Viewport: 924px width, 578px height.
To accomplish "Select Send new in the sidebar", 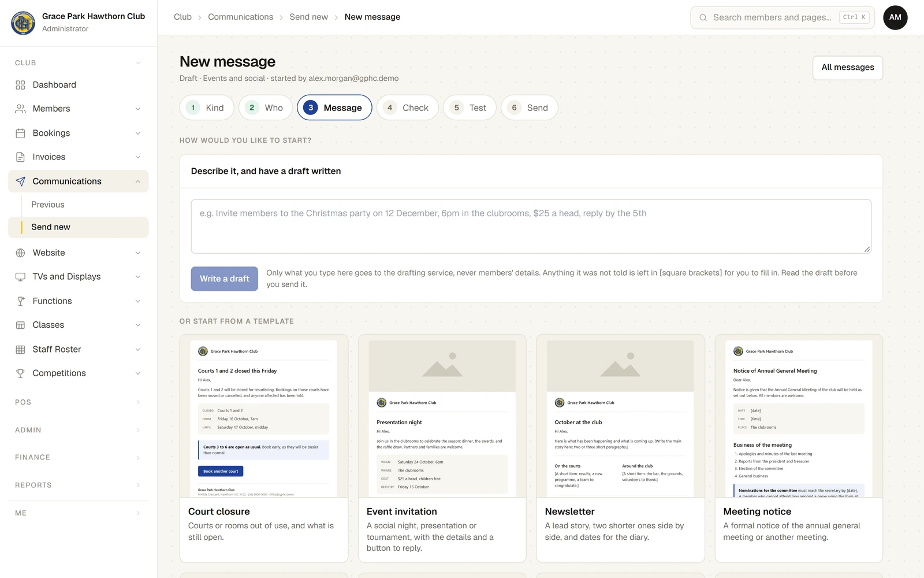I will (x=79, y=227).
